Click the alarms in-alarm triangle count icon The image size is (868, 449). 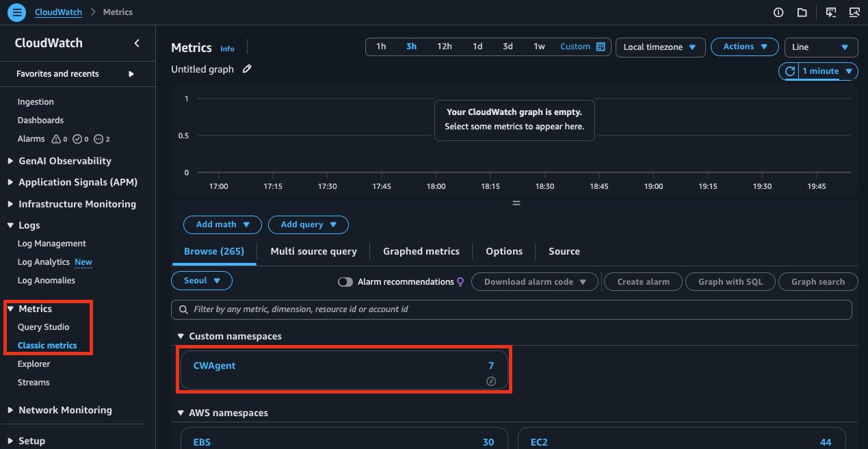point(59,139)
